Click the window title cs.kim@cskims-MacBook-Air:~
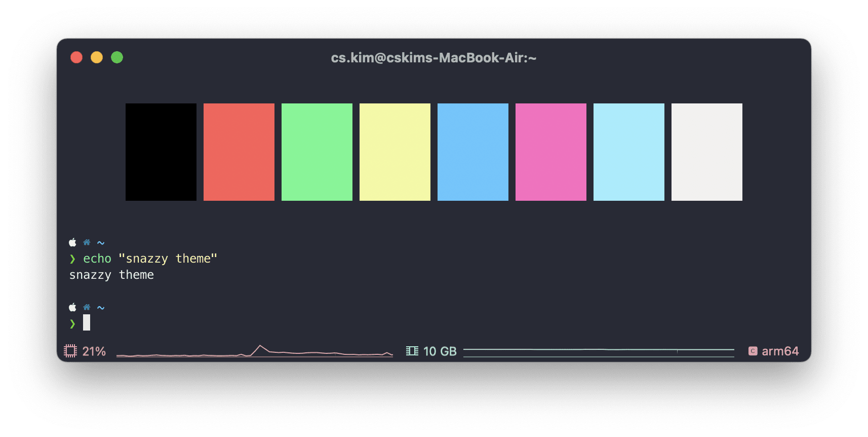This screenshot has height=437, width=868. pos(433,58)
